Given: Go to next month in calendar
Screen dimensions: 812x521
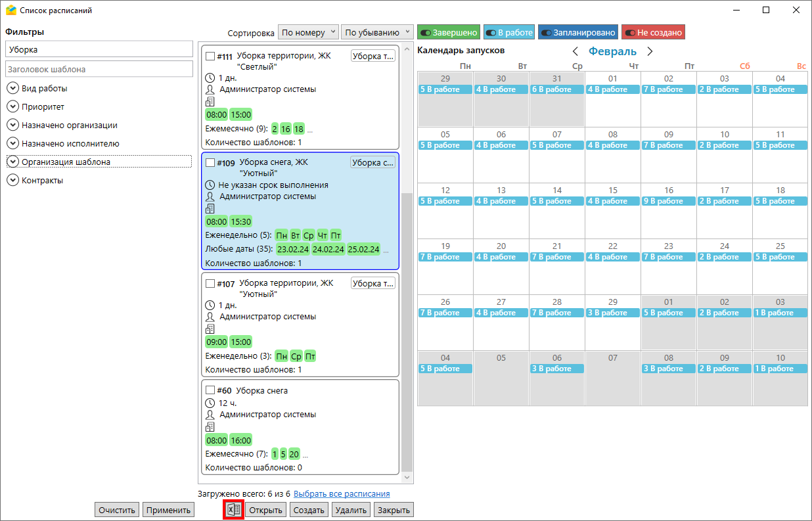Looking at the screenshot, I should [x=650, y=51].
